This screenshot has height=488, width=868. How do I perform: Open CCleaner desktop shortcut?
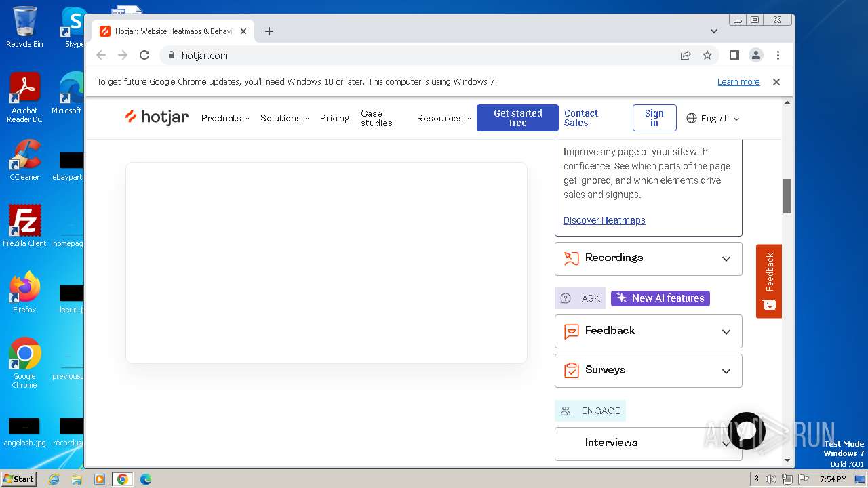(24, 160)
